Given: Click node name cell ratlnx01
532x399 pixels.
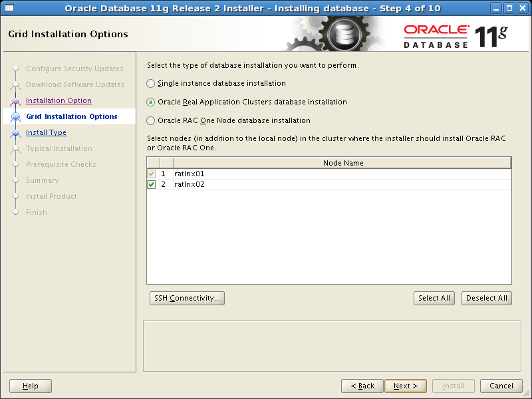Looking at the screenshot, I should point(342,174).
